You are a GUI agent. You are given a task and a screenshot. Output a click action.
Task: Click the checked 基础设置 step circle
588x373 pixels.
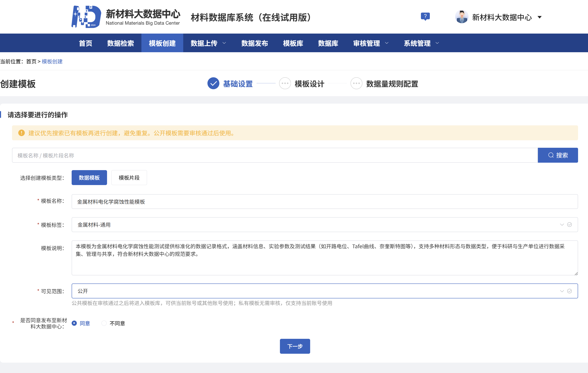pos(213,84)
